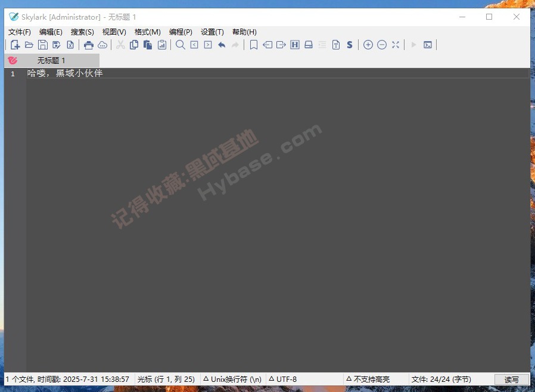
Task: Click the text line 哈喽，黑域小伙伴
Action: coord(65,73)
